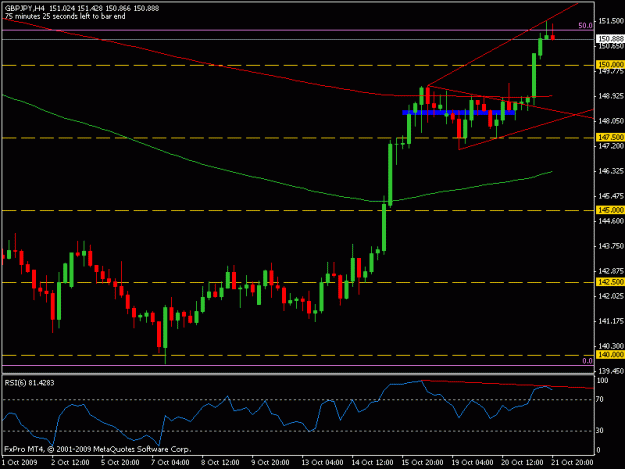Click the 0.0 Fibonacci level label
The height and width of the screenshot is (469, 625).
pos(588,361)
